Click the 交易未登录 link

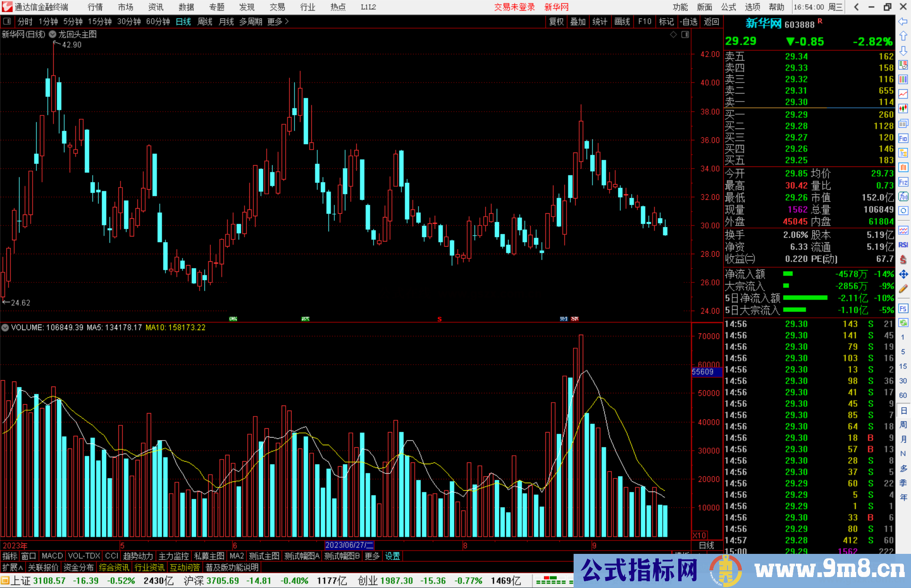(x=515, y=7)
